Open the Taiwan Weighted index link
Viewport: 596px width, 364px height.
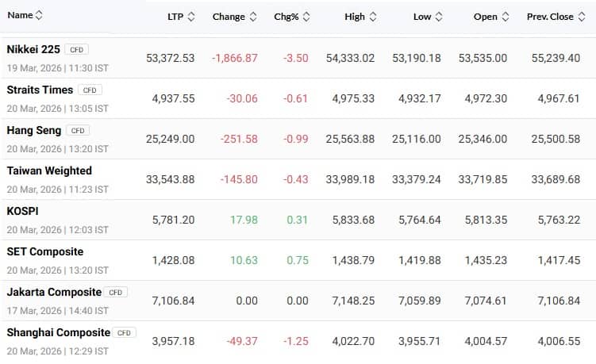pos(49,171)
